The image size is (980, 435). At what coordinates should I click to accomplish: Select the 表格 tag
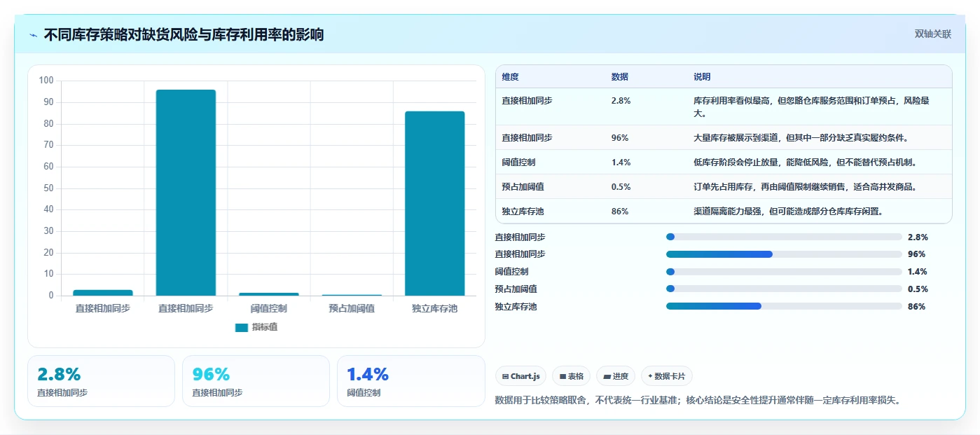[572, 376]
